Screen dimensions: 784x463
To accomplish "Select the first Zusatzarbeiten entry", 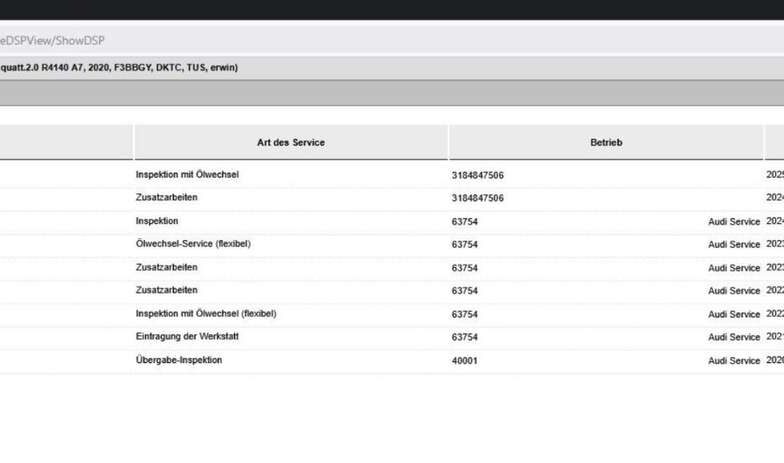I will pyautogui.click(x=166, y=198).
